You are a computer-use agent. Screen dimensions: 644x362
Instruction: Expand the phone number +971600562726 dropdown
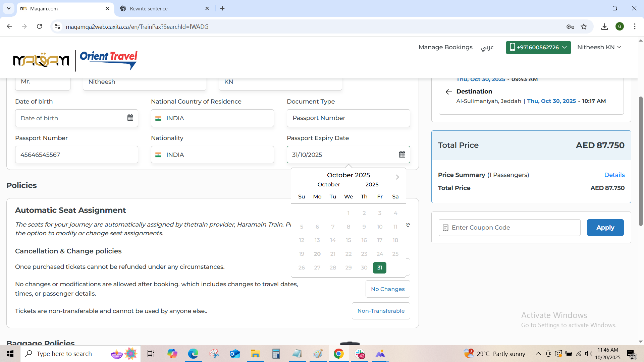coord(538,47)
